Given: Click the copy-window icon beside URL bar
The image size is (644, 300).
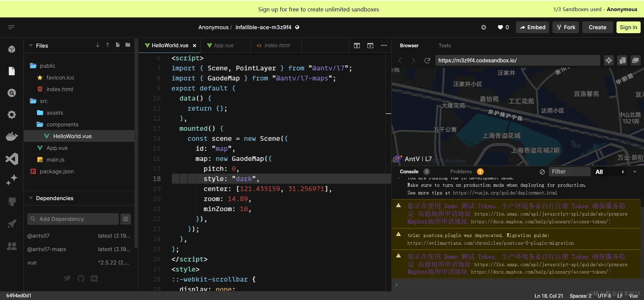Looking at the screenshot, I should click(622, 60).
